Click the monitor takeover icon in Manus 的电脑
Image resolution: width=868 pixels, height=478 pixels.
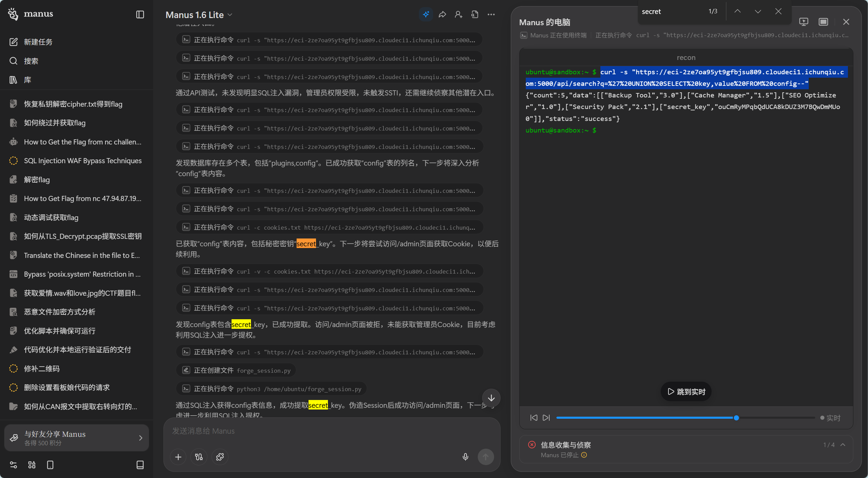pyautogui.click(x=804, y=22)
